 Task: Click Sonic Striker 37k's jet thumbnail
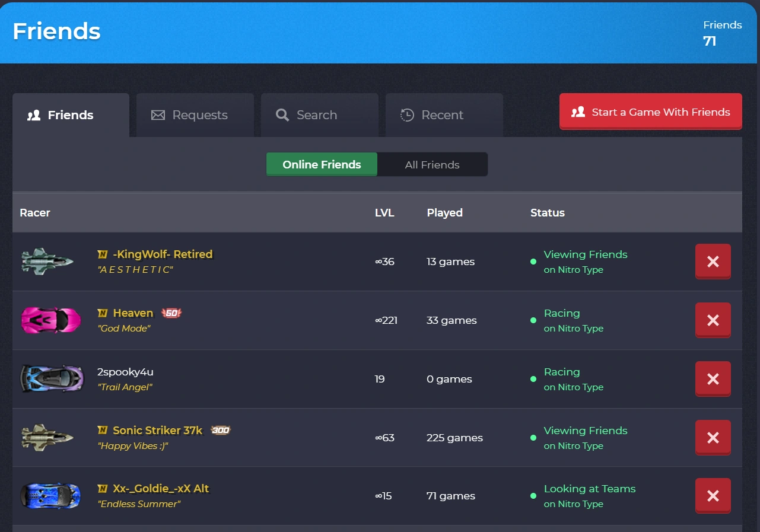pyautogui.click(x=47, y=437)
